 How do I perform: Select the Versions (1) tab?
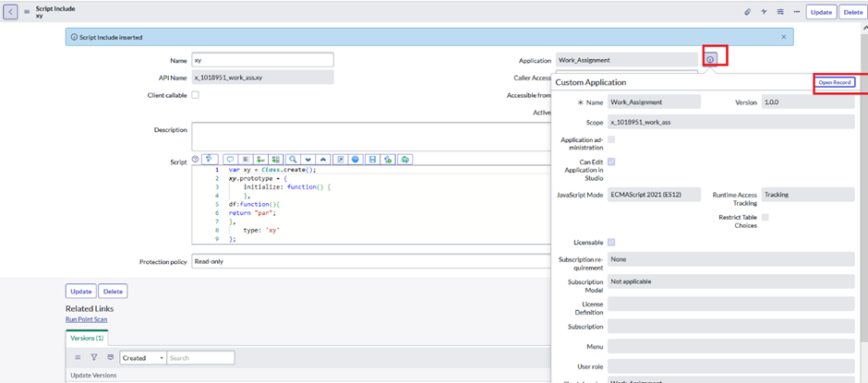coord(87,338)
